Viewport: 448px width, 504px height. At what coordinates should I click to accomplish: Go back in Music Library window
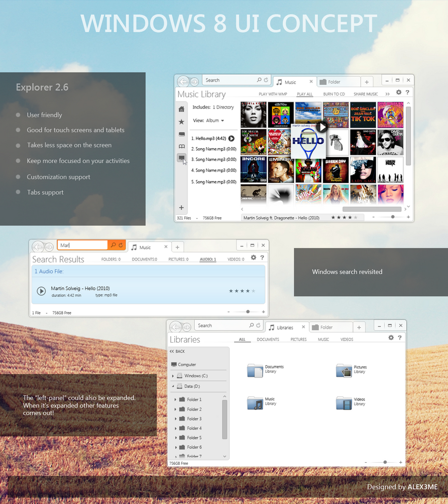tap(183, 82)
